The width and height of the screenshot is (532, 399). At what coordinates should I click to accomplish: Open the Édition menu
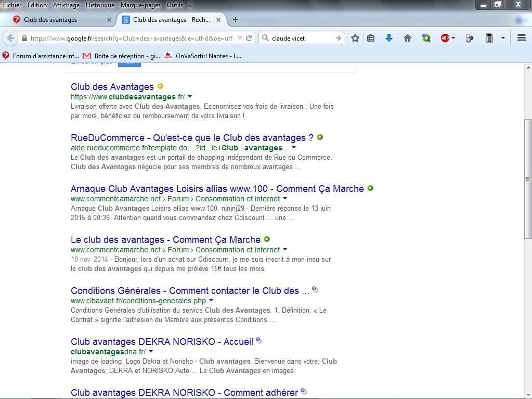(37, 5)
